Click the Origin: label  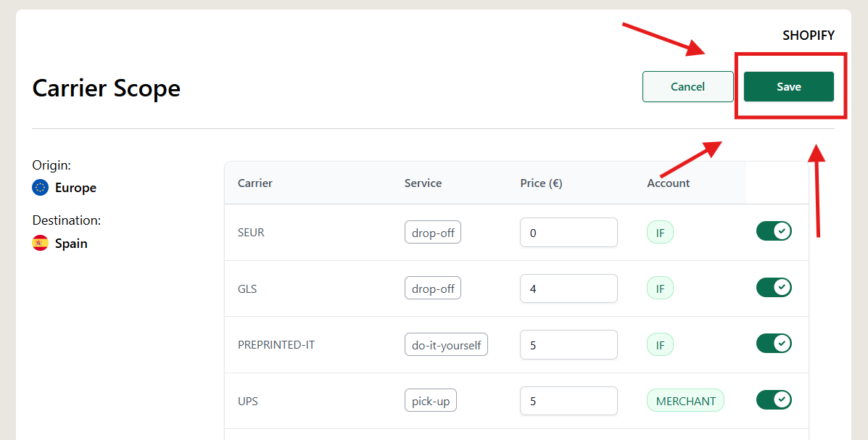51,165
